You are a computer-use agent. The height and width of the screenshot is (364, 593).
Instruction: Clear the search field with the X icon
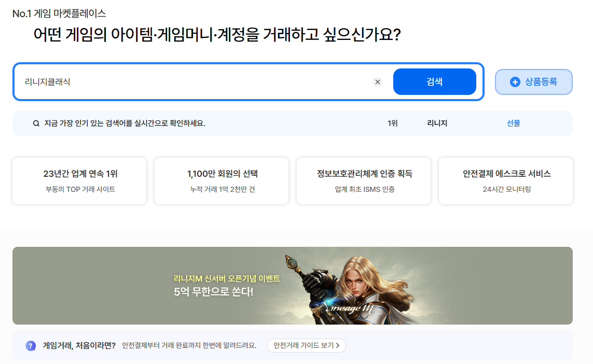coord(377,82)
